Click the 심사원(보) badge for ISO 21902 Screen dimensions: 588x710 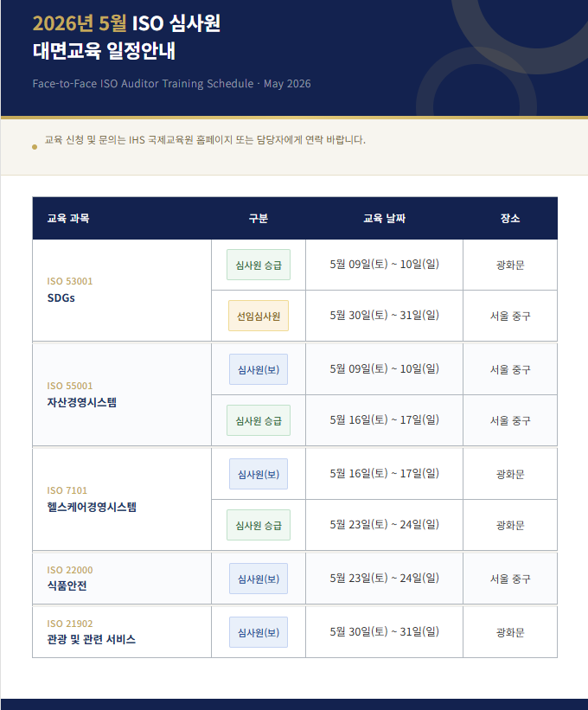click(x=259, y=632)
